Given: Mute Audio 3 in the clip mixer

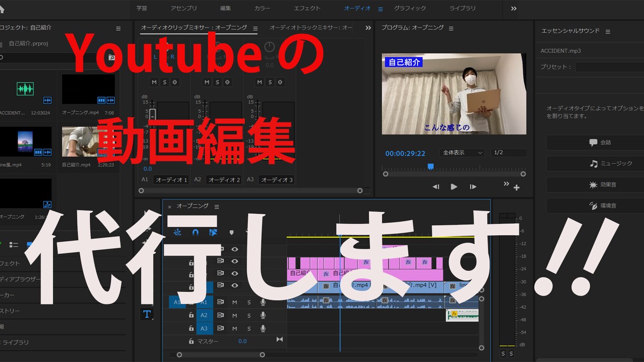Looking at the screenshot, I should (259, 82).
